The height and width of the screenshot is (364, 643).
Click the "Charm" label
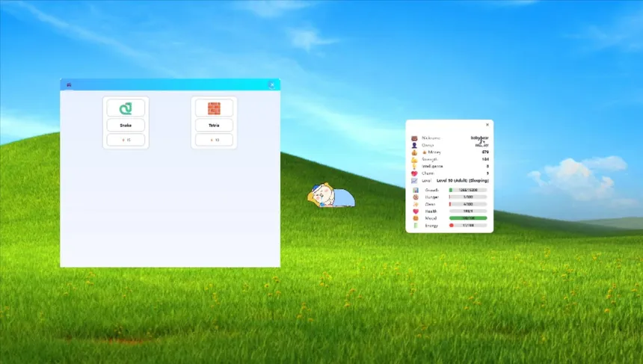(x=428, y=173)
